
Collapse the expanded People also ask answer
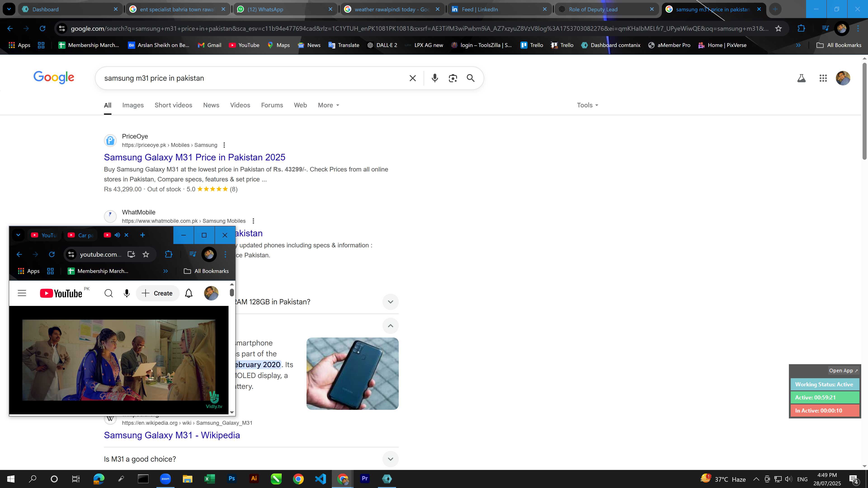pyautogui.click(x=390, y=326)
